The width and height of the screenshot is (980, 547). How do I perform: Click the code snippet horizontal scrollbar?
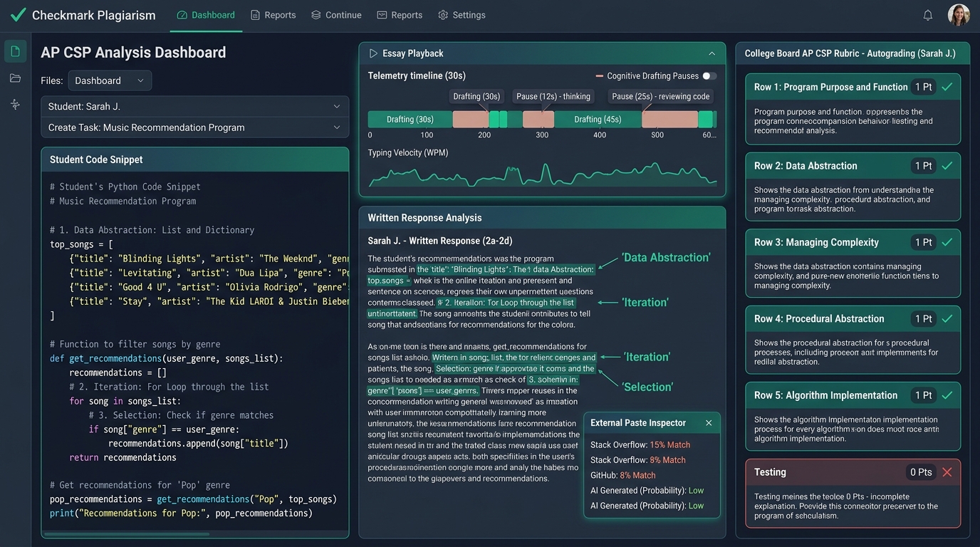tap(127, 533)
